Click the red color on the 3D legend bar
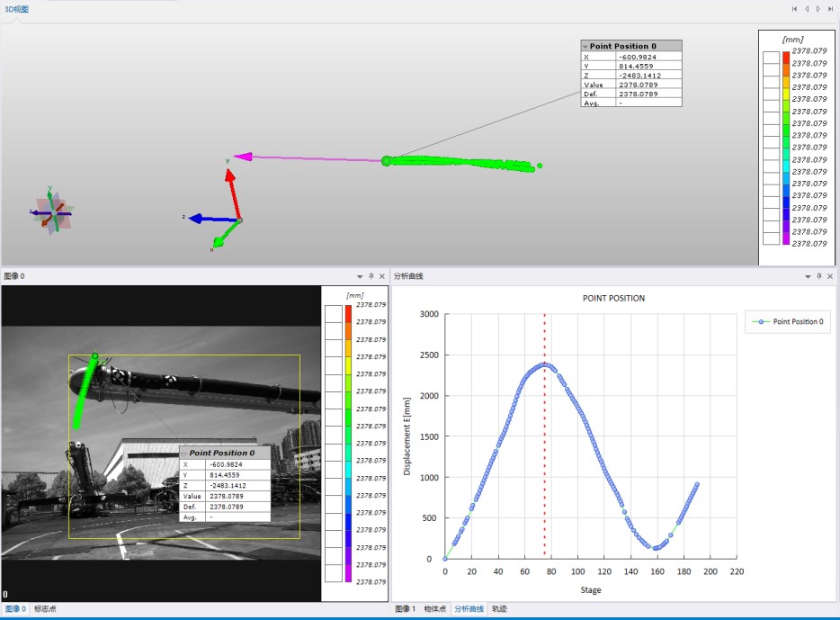The width and height of the screenshot is (840, 620). point(785,58)
